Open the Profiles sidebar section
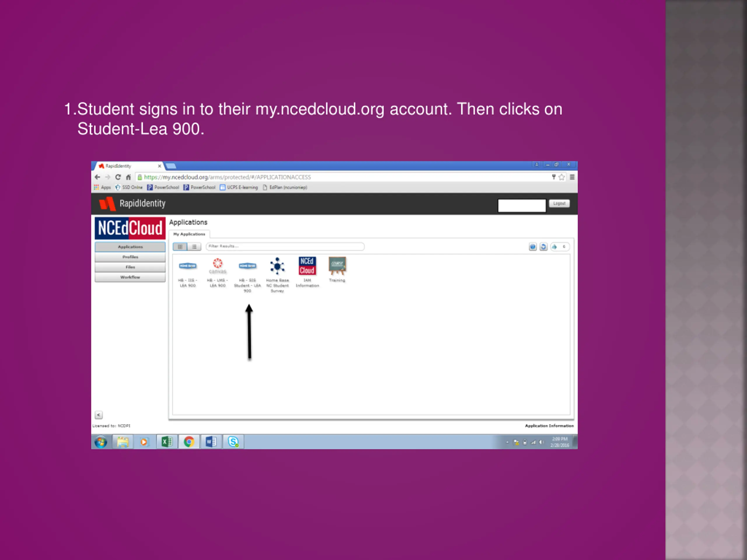747x560 pixels. click(130, 257)
